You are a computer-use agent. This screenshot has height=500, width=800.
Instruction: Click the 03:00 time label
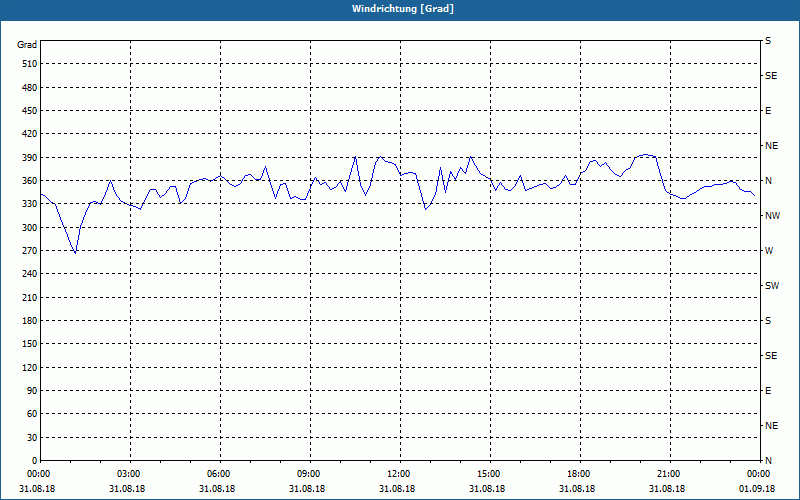128,474
